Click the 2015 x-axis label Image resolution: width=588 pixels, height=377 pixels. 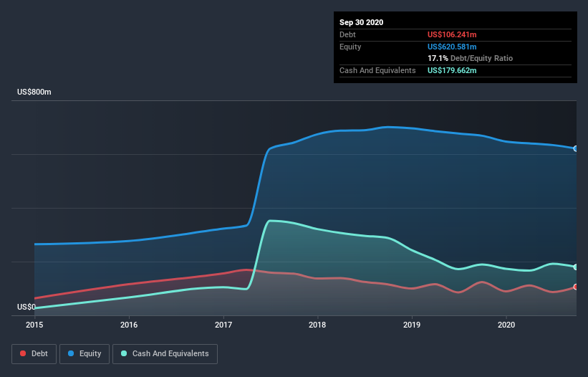[x=34, y=325]
